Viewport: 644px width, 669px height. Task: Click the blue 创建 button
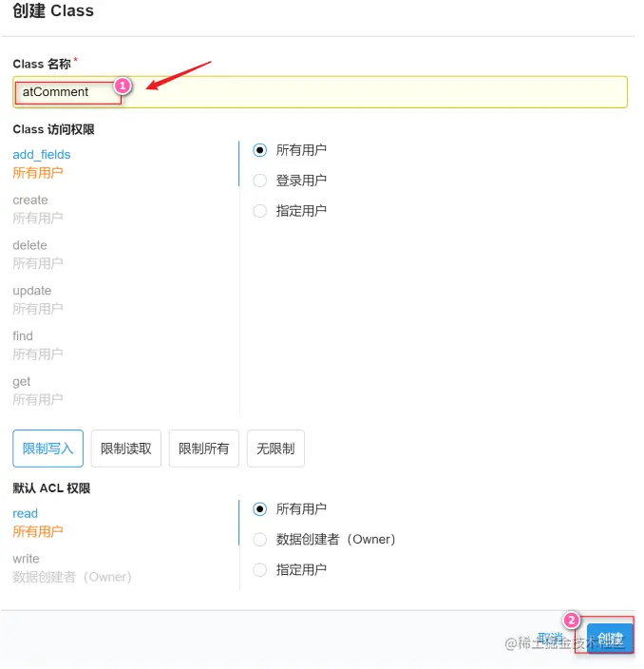(610, 639)
